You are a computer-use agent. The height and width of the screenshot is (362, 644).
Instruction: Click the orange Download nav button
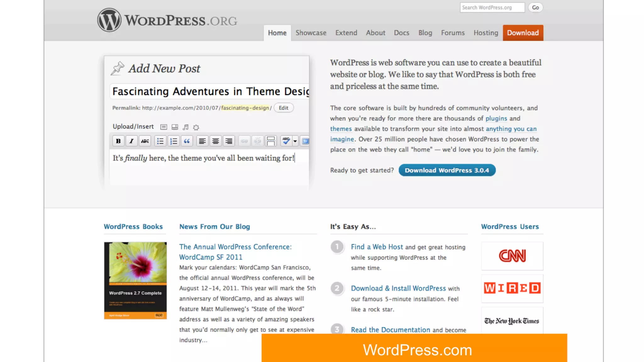tap(523, 33)
